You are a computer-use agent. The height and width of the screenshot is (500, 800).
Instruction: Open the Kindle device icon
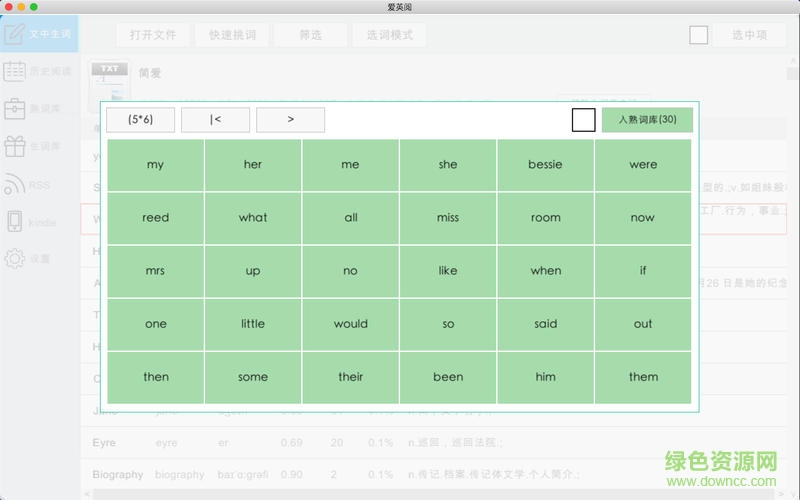point(14,221)
